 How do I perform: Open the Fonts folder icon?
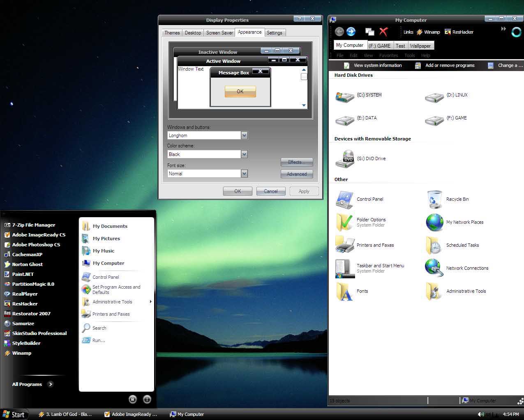click(x=344, y=291)
